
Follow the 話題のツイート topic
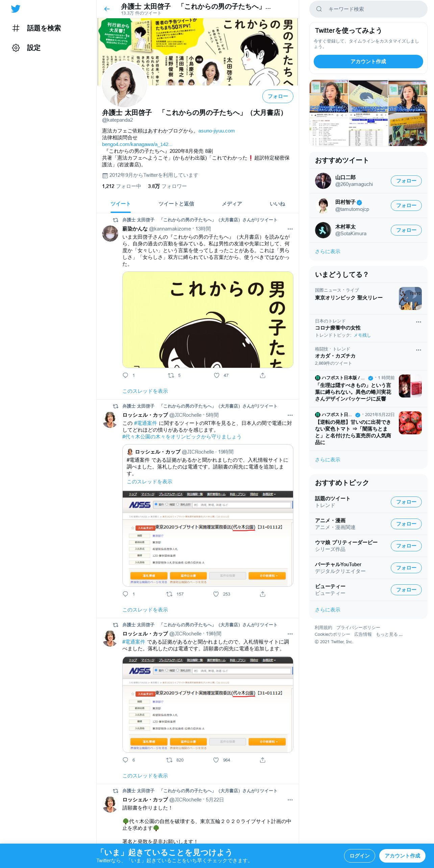tap(406, 502)
